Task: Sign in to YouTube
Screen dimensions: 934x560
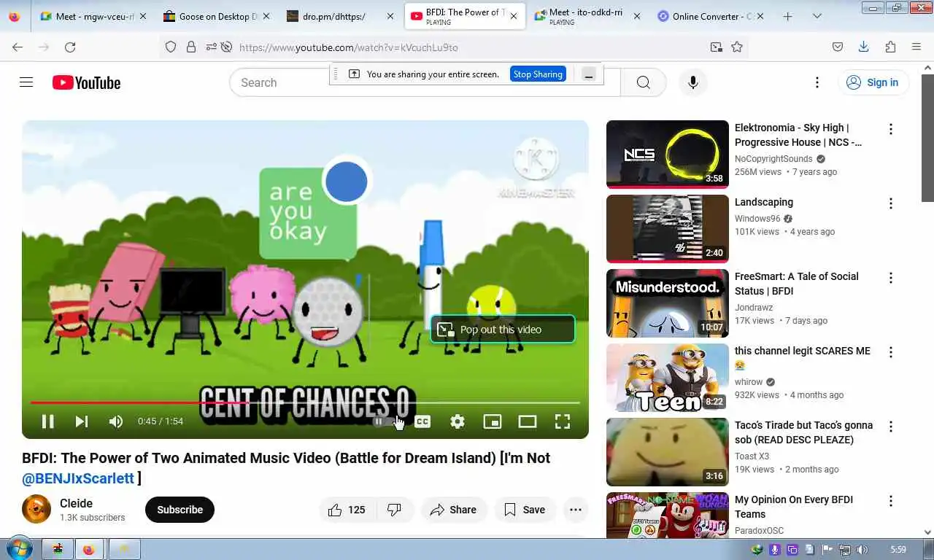Action: point(873,82)
